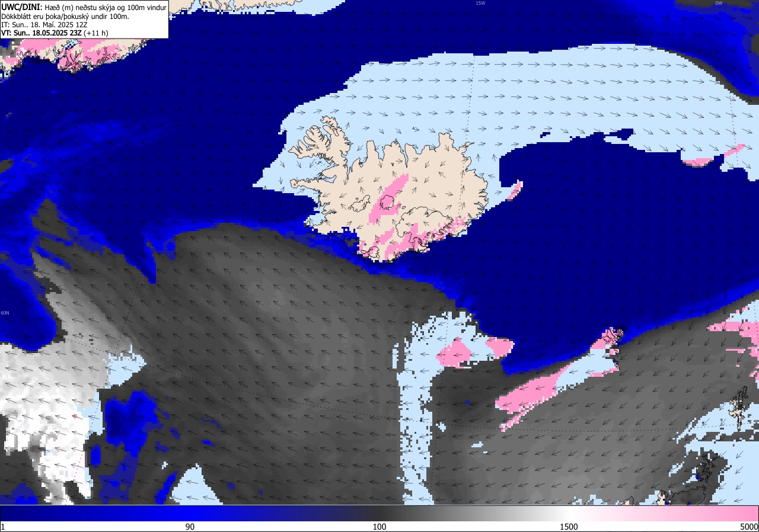
Task: Click the "1500" value on the color scale
Action: (x=569, y=527)
